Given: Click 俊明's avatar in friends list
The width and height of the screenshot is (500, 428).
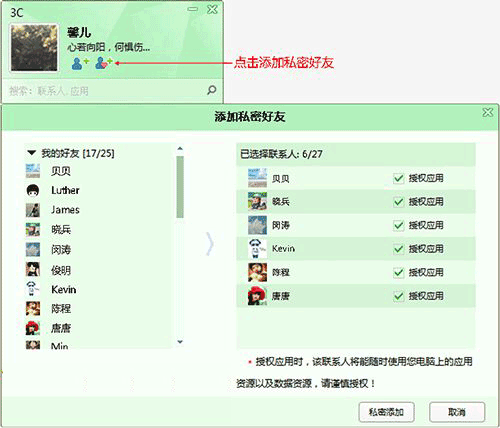Looking at the screenshot, I should pos(33,269).
